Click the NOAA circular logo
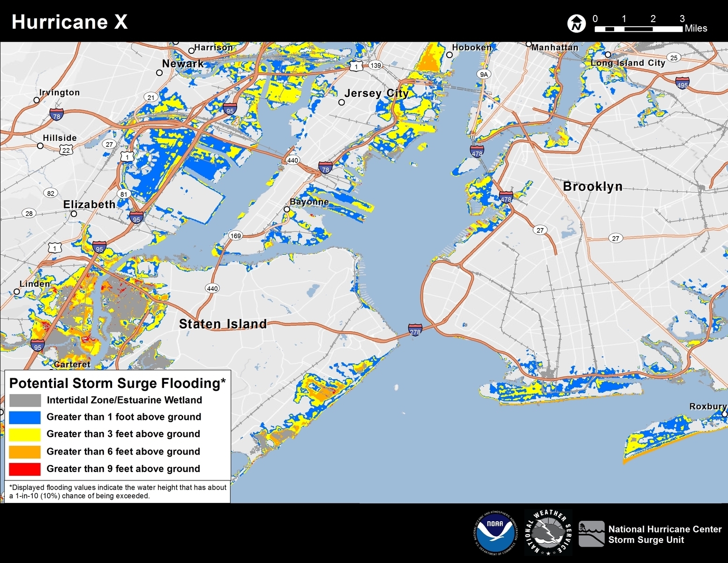728x563 pixels. (x=495, y=532)
